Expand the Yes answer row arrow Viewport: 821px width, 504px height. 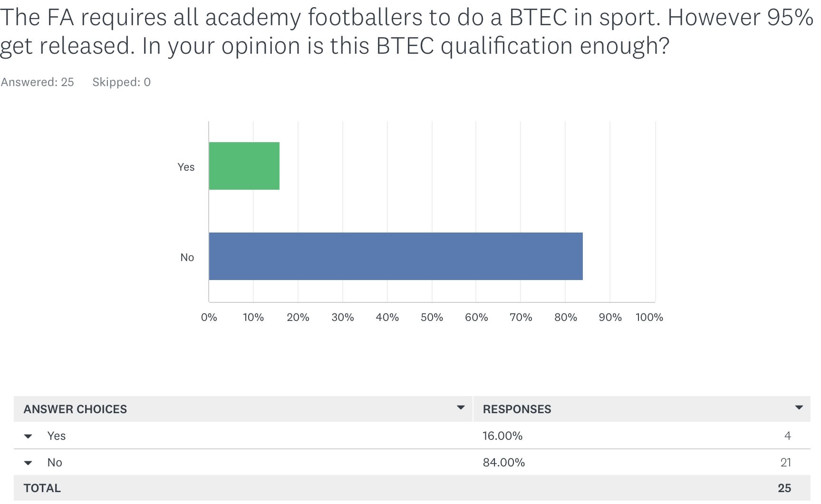click(28, 436)
